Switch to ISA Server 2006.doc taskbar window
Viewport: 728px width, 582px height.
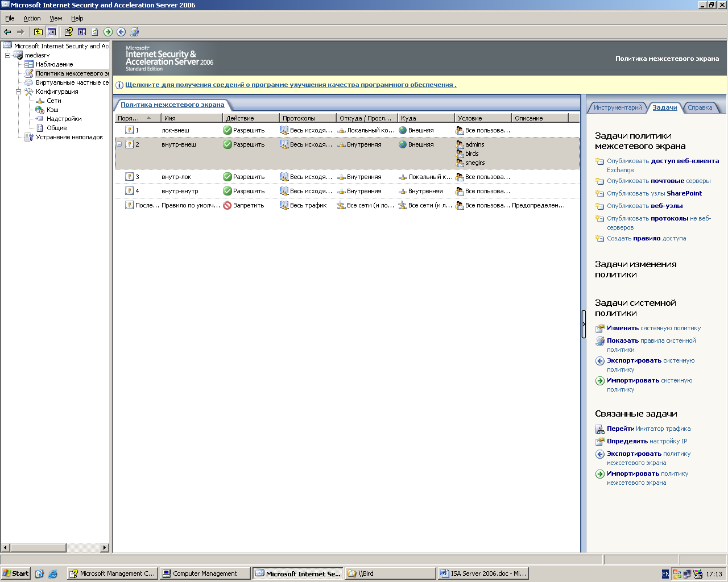[x=483, y=573]
